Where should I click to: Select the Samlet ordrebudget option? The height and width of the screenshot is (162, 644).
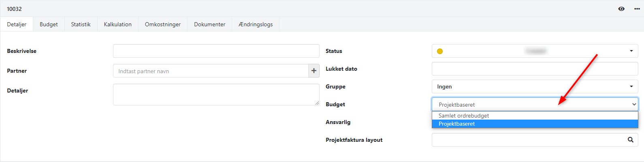pyautogui.click(x=464, y=116)
